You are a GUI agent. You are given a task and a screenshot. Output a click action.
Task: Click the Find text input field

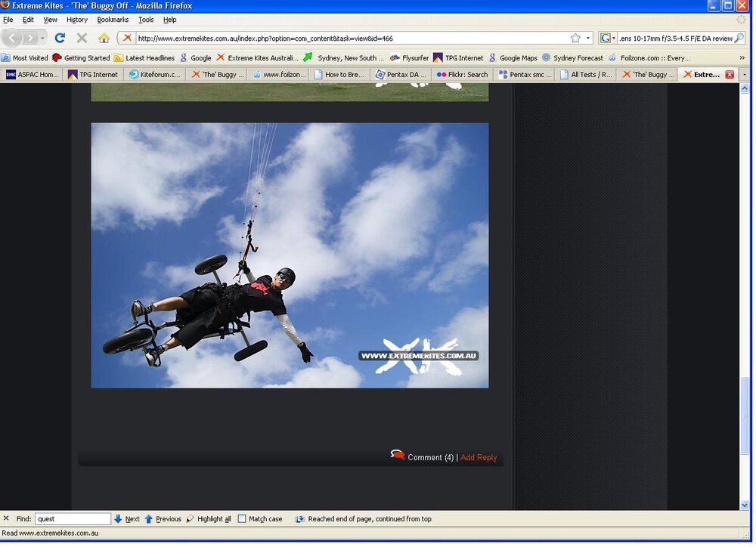73,519
